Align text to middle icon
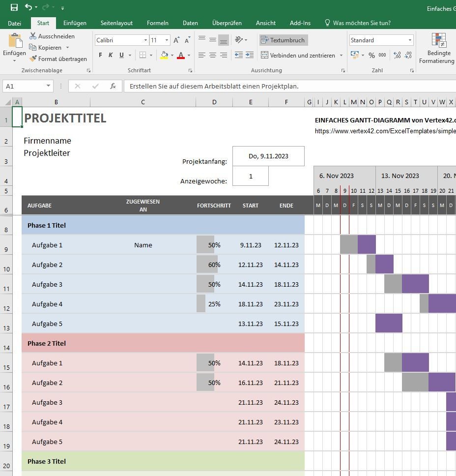This screenshot has height=476, width=456. click(213, 40)
